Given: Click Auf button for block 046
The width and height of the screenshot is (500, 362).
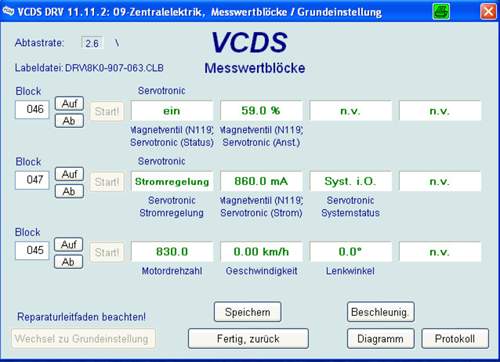Looking at the screenshot, I should click(69, 103).
